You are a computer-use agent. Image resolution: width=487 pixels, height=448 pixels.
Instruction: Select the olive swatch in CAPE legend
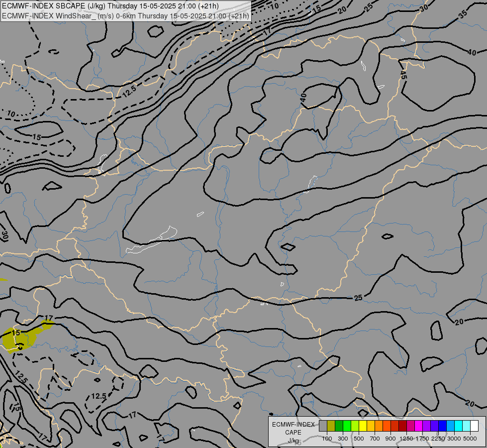click(x=331, y=426)
